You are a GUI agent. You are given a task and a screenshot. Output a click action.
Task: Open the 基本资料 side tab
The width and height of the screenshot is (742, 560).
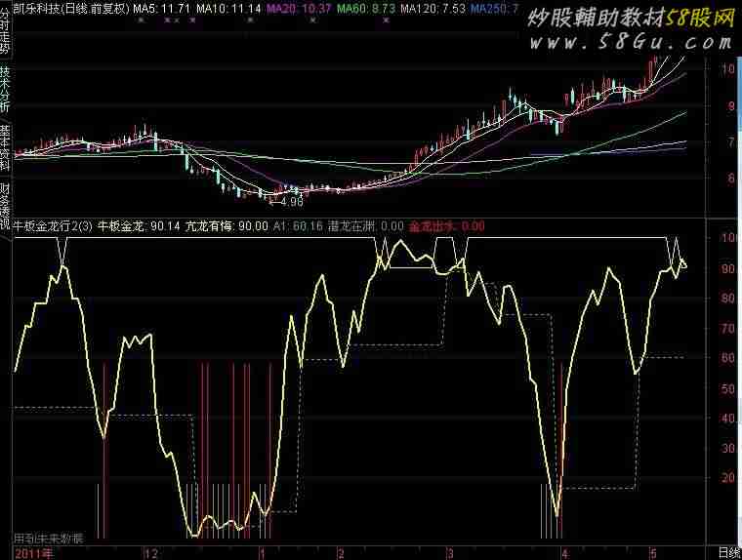click(5, 147)
